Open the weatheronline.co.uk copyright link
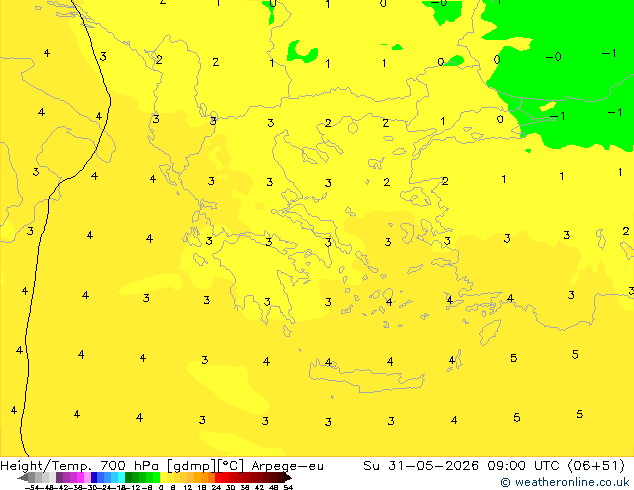 click(565, 482)
